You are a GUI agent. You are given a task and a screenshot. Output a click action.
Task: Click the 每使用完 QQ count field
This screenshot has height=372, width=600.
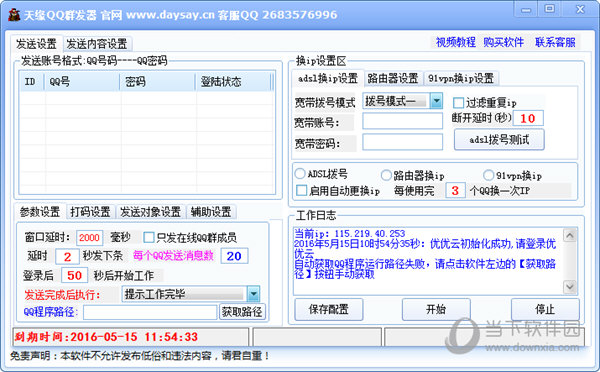point(455,190)
